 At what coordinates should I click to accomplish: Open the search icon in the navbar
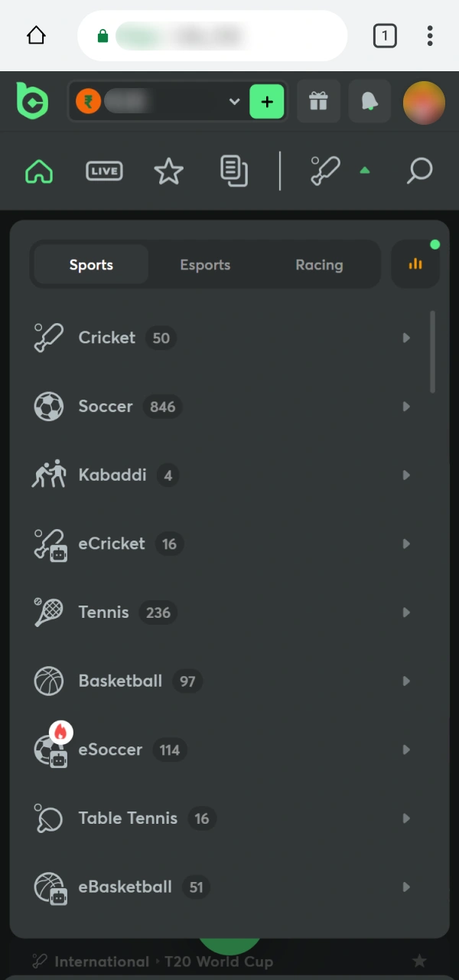click(418, 171)
